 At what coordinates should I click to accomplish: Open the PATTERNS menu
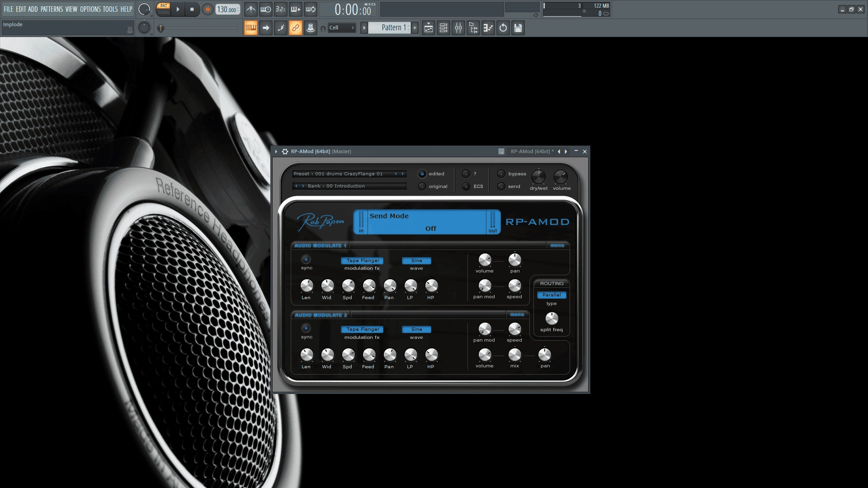(52, 9)
